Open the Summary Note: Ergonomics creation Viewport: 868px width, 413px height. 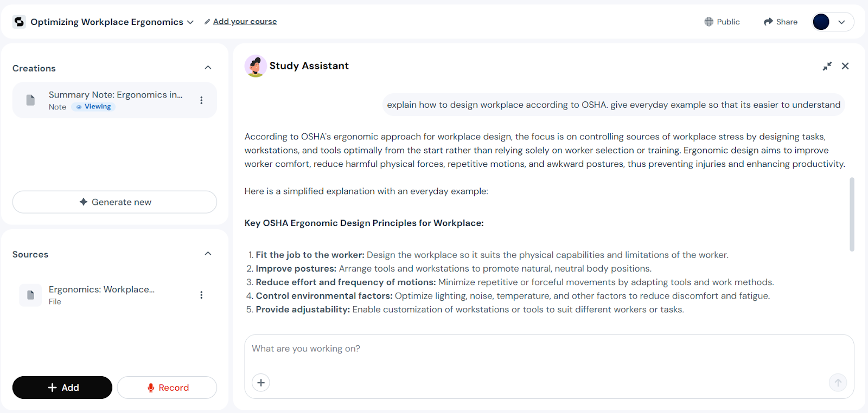point(115,95)
